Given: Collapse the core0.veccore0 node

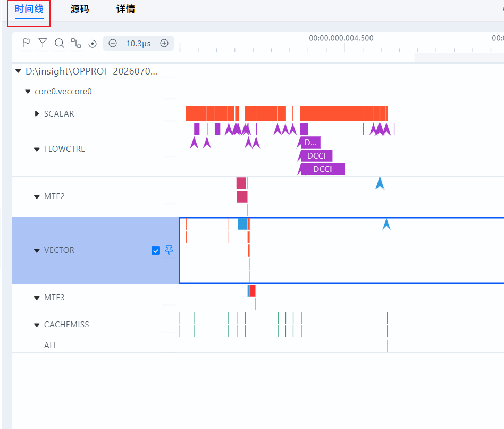Looking at the screenshot, I should click(x=28, y=92).
